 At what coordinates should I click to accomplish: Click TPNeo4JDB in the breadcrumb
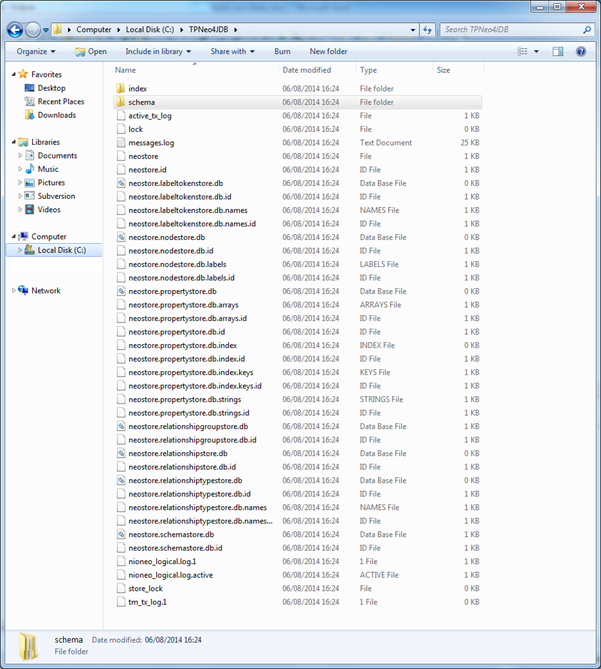[x=209, y=29]
